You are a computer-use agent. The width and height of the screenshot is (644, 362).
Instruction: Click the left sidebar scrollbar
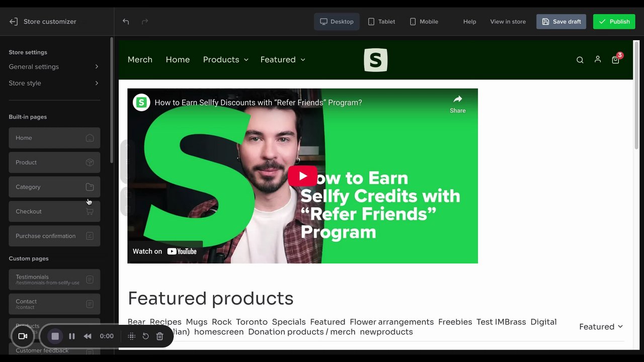(112, 101)
